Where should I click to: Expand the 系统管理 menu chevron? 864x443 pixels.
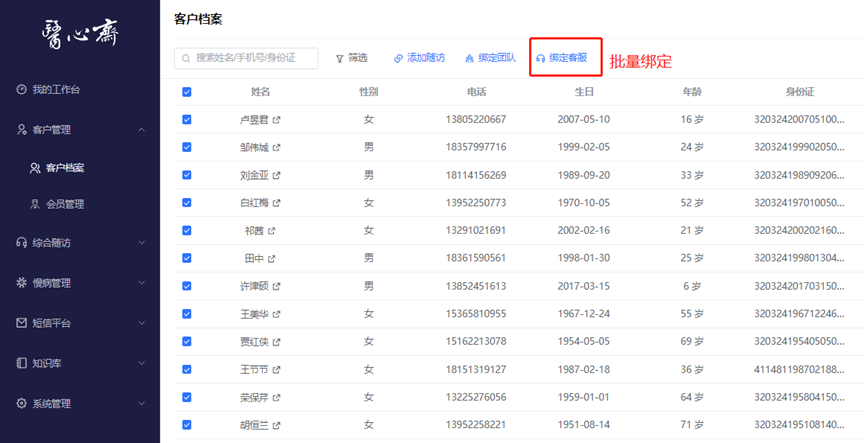(142, 403)
